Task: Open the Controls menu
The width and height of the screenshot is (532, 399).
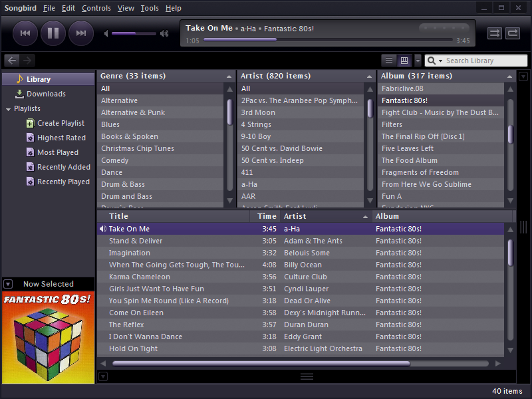Action: pos(96,8)
